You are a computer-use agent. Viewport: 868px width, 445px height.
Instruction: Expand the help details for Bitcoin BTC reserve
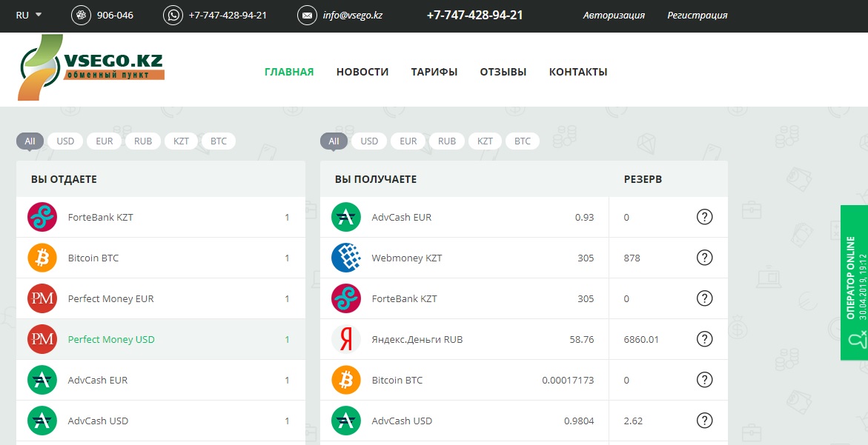(x=704, y=380)
